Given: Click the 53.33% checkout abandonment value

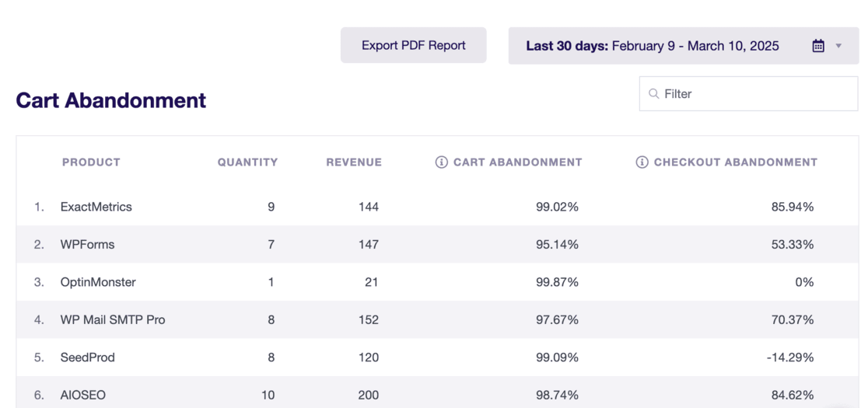Looking at the screenshot, I should click(x=792, y=244).
